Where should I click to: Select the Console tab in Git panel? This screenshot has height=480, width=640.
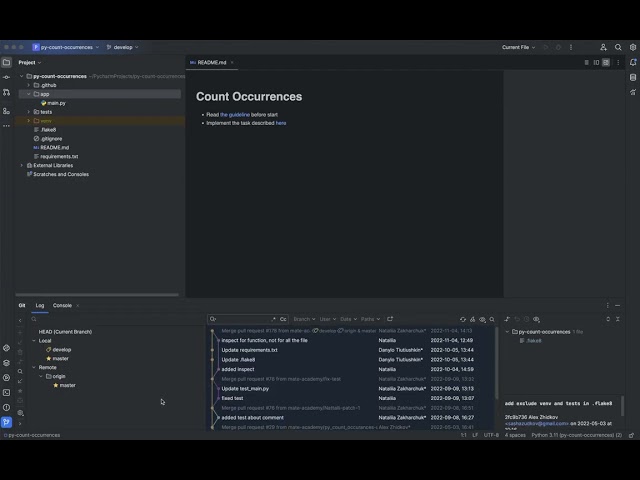[62, 305]
